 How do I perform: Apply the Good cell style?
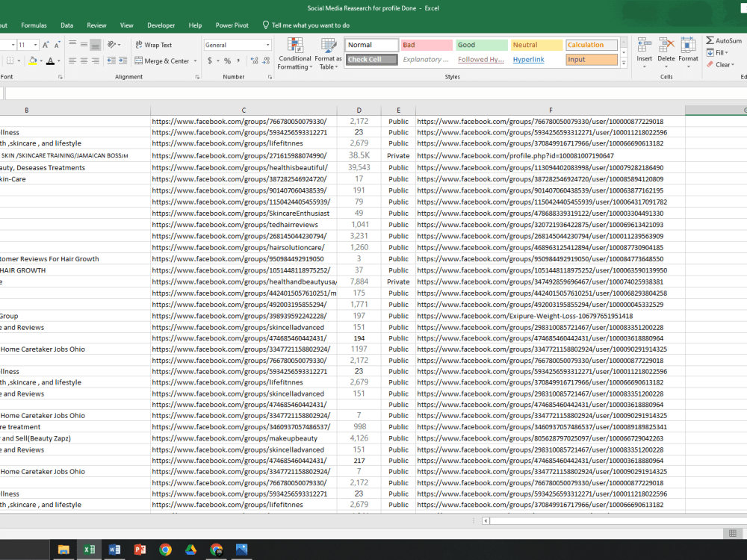(482, 45)
